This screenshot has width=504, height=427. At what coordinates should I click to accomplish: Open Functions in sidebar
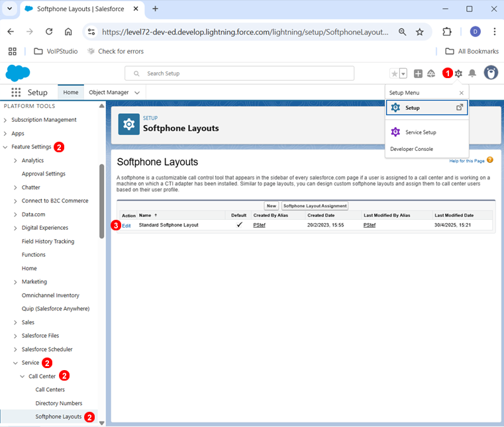coord(33,255)
